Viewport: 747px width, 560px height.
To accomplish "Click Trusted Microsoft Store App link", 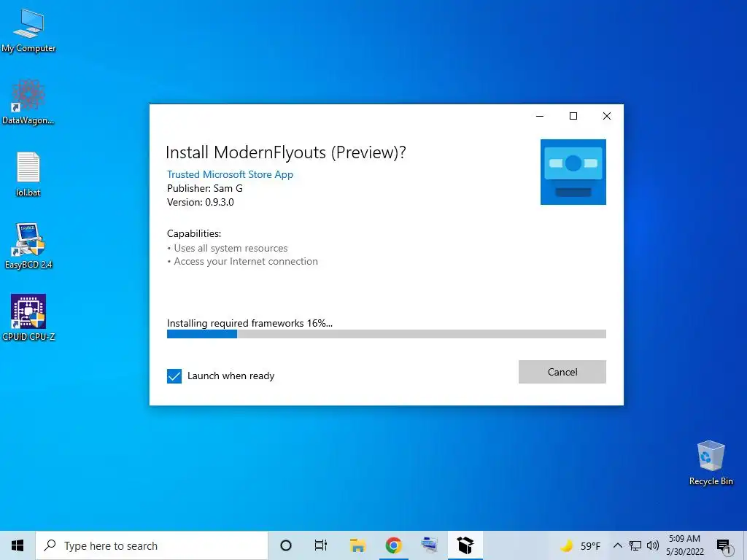I will point(230,174).
